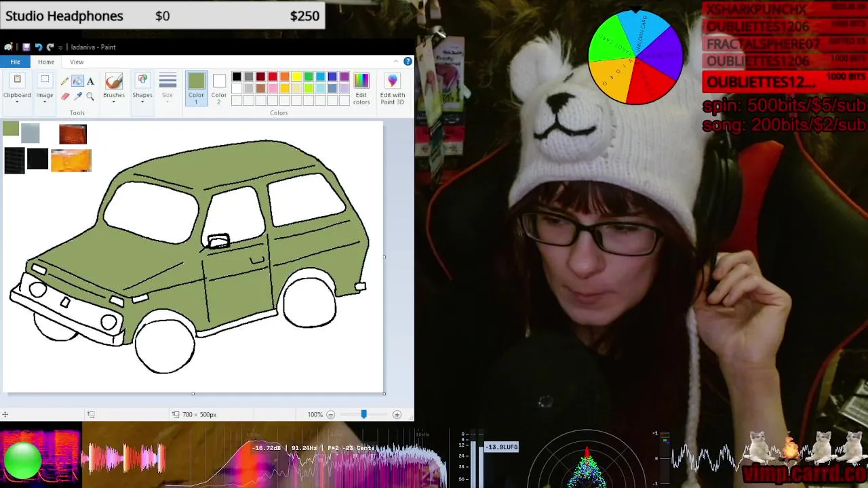This screenshot has width=868, height=488.
Task: Collapse the ribbon using the chevron
Action: [x=397, y=62]
